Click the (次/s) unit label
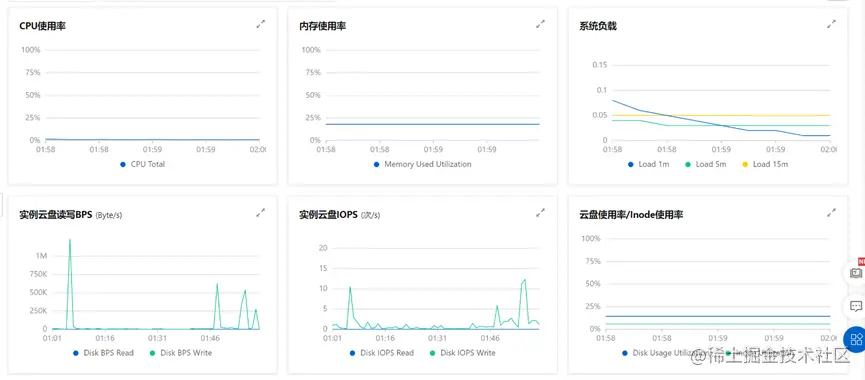This screenshot has width=865, height=380. click(x=370, y=215)
